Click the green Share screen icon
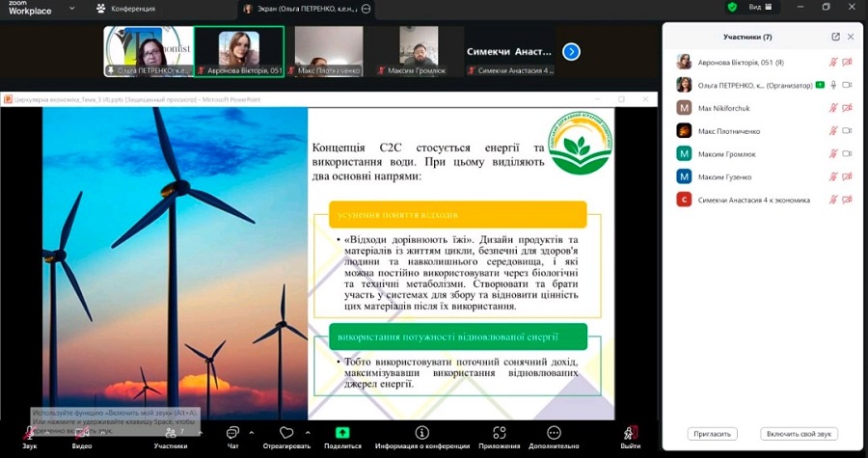Image resolution: width=868 pixels, height=458 pixels. tap(341, 433)
